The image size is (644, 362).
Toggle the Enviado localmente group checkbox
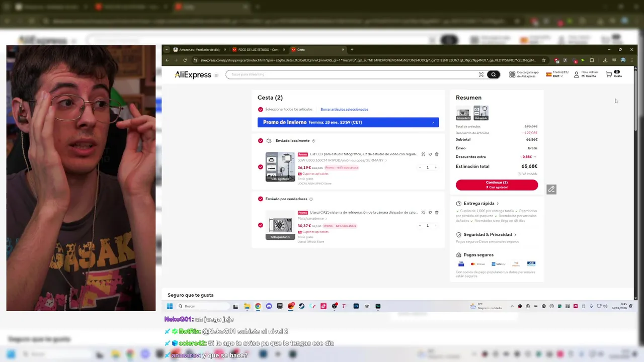pos(260,141)
